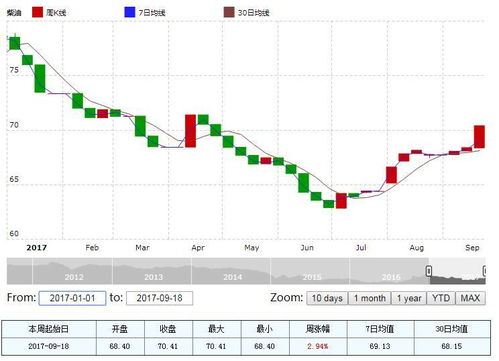Select the large red candlestick before Apr
The height and width of the screenshot is (361, 499).
click(190, 131)
